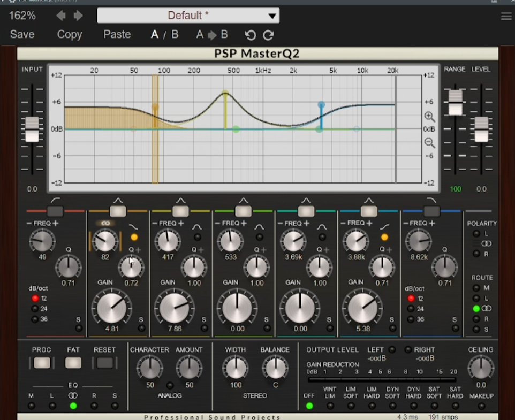515x420 pixels.
Task: Click the CEILING knob
Action: coord(481,368)
